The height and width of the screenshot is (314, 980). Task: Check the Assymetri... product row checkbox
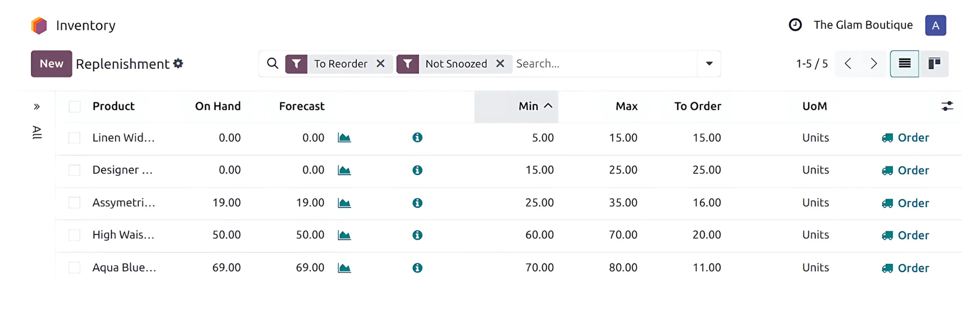[74, 203]
